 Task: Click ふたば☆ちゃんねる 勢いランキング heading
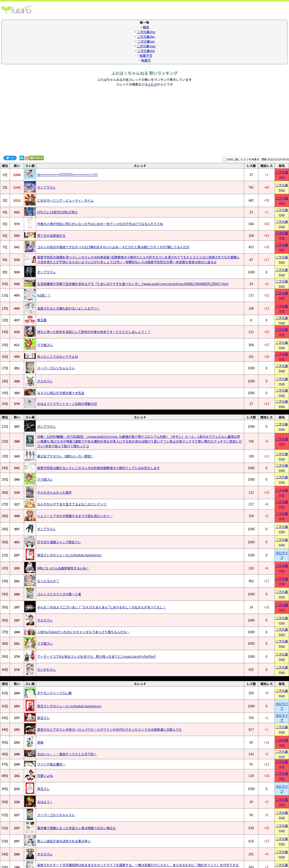tap(144, 73)
